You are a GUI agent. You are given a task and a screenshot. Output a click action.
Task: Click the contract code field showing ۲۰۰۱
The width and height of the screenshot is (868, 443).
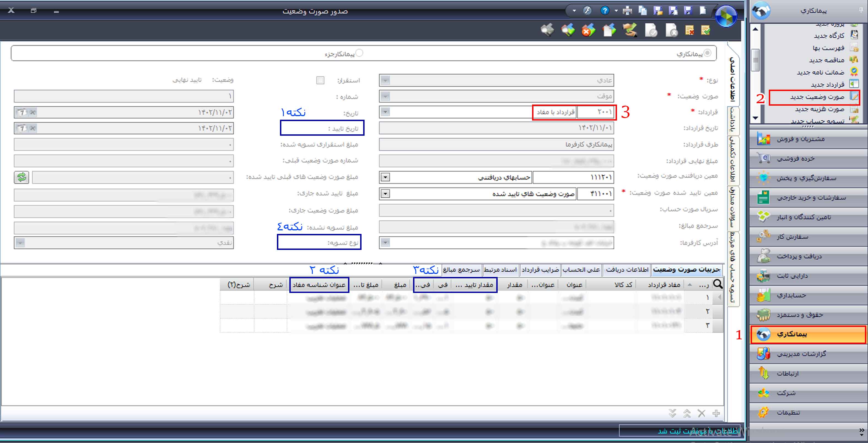[x=595, y=112]
